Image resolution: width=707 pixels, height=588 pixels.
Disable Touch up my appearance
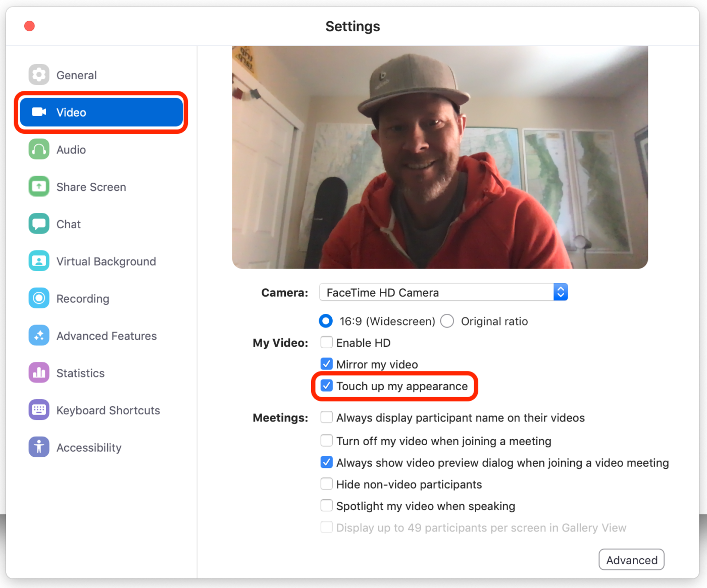click(326, 386)
